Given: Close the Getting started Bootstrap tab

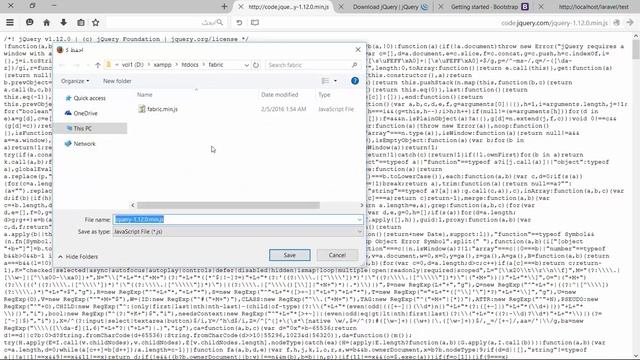Looking at the screenshot, I should [x=441, y=7].
